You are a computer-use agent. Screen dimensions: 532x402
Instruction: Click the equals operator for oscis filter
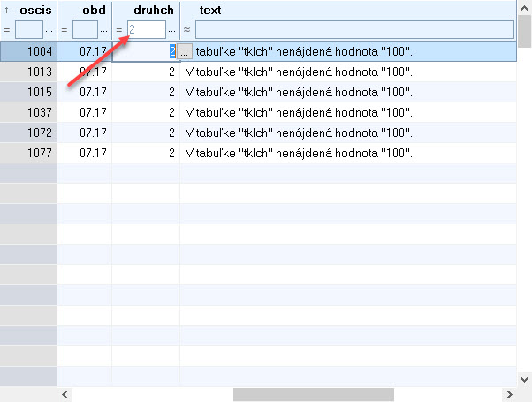pyautogui.click(x=7, y=30)
